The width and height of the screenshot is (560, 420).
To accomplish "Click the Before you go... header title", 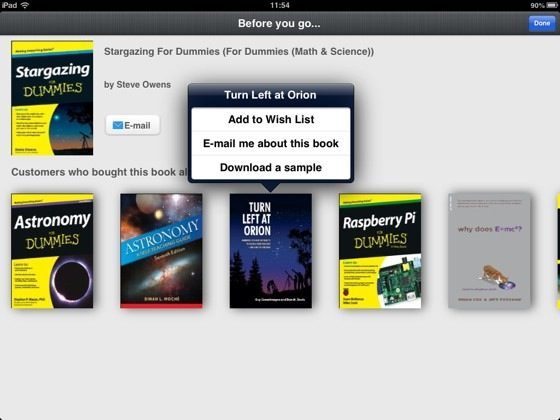I will point(279,24).
